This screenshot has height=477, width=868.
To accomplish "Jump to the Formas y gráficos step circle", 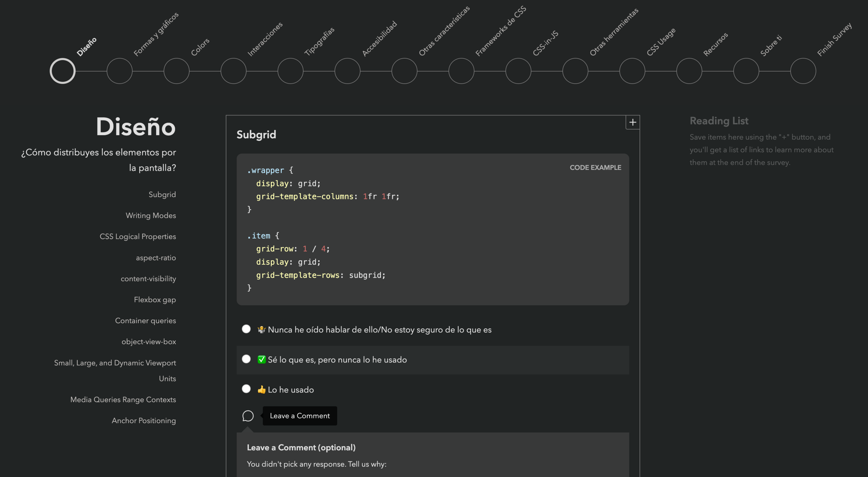I will point(119,71).
